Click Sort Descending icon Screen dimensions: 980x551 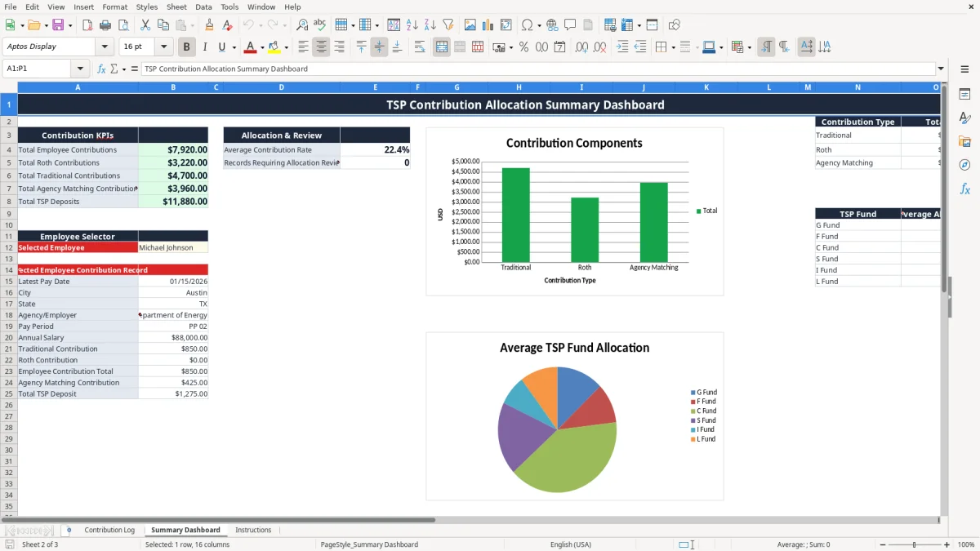(x=430, y=25)
